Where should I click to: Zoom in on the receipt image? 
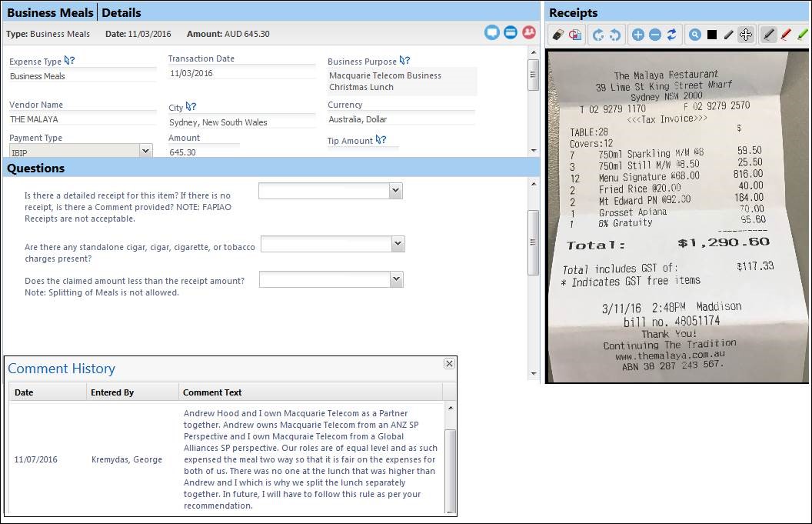tap(637, 35)
